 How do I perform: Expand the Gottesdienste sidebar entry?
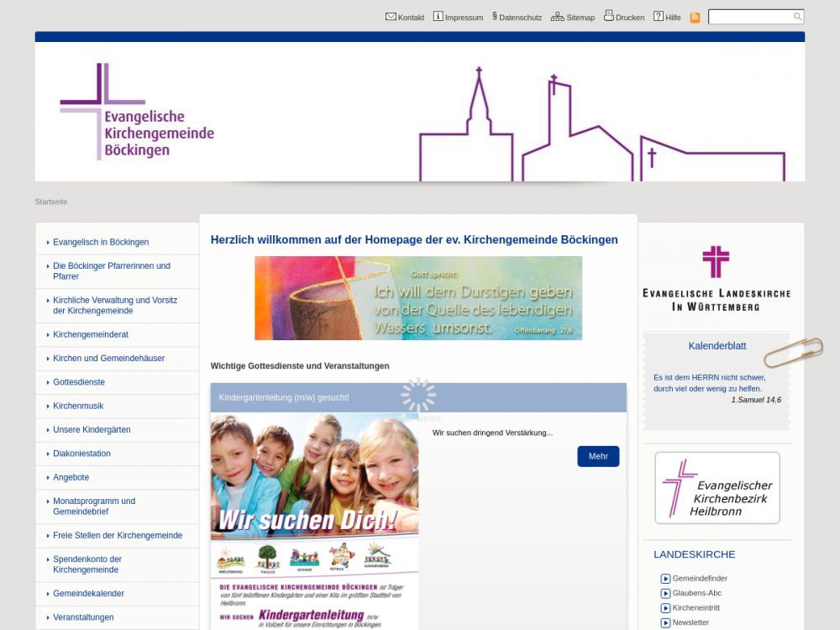pyautogui.click(x=79, y=382)
